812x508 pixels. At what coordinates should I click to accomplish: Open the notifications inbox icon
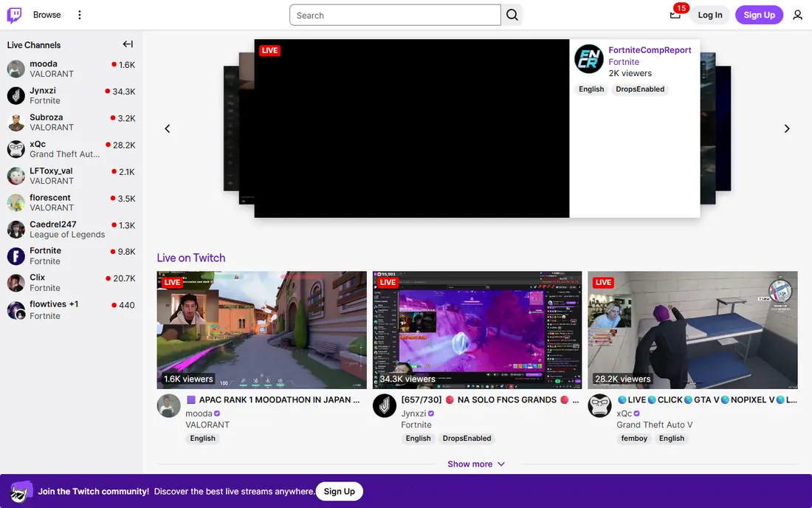[675, 15]
